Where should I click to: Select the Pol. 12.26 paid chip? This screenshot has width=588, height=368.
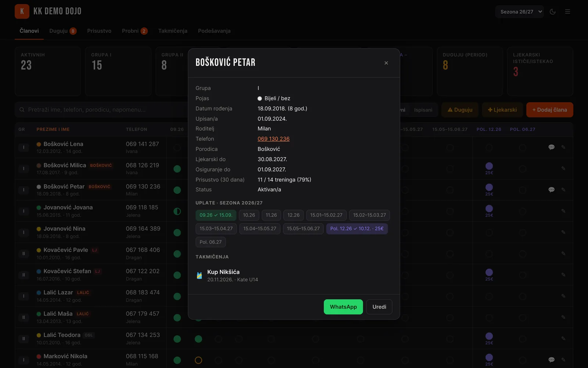click(x=357, y=229)
